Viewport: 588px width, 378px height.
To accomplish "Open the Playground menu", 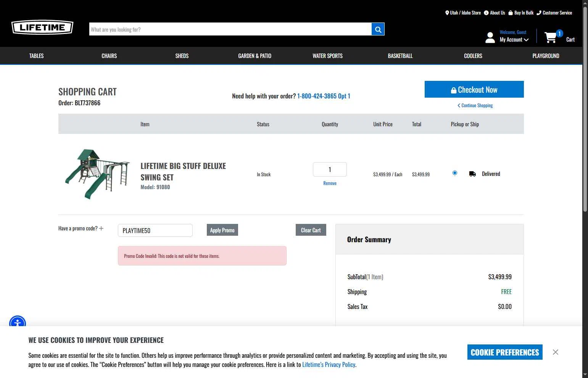I will (x=546, y=56).
